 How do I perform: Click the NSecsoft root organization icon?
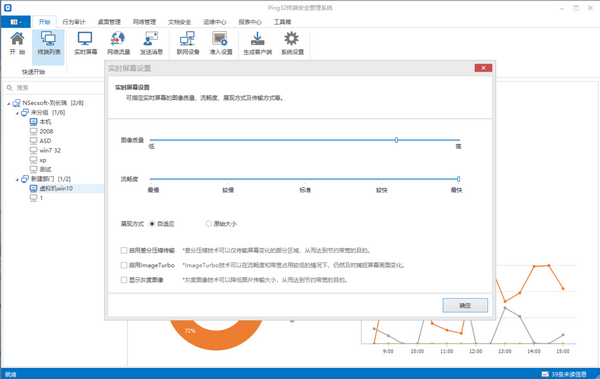tap(16, 103)
